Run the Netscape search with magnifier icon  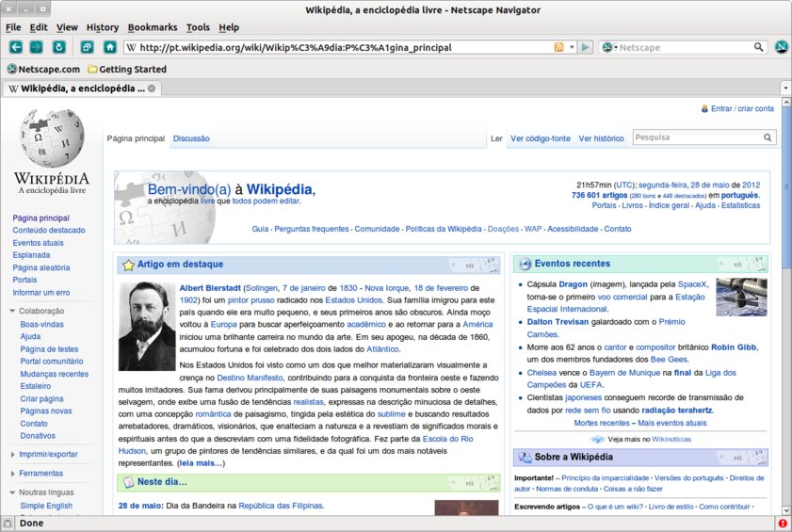(758, 47)
